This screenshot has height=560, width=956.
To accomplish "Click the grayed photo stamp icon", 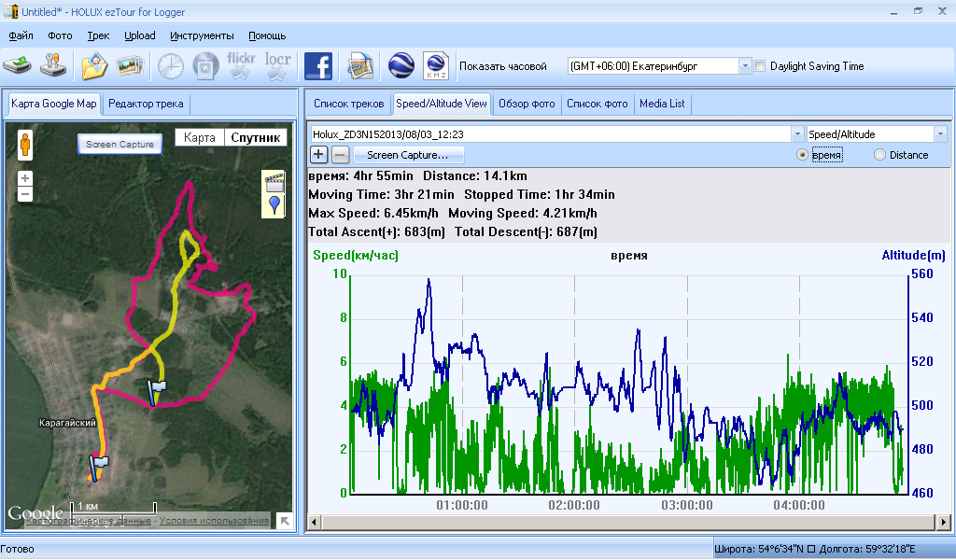I will [x=205, y=66].
